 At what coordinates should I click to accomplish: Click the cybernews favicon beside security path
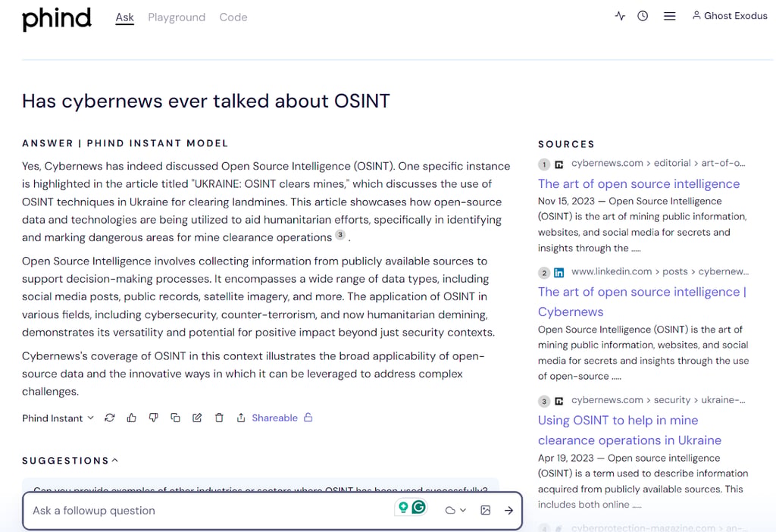click(559, 401)
